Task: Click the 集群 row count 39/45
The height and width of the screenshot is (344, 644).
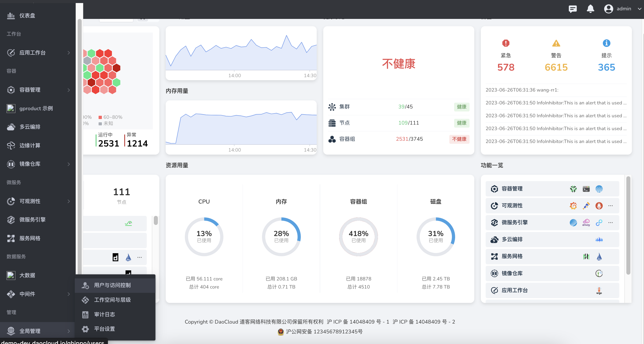Action: click(405, 107)
